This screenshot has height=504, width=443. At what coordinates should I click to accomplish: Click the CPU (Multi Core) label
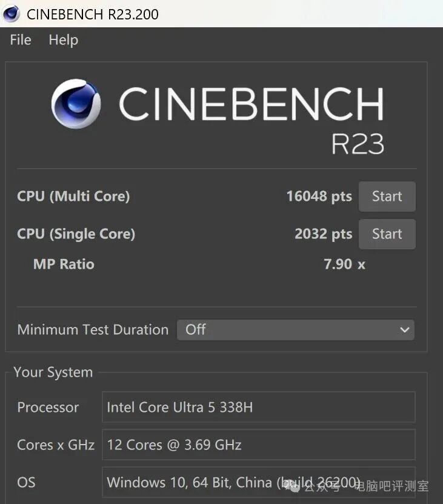pos(74,196)
